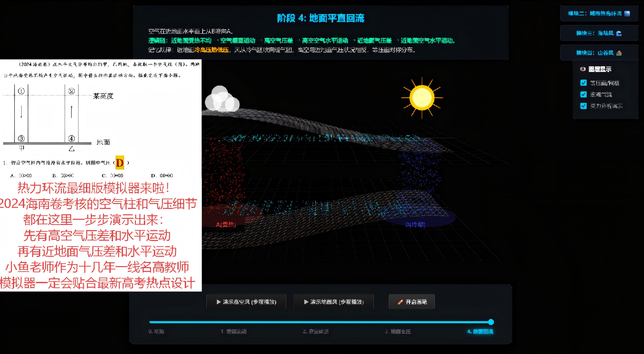
Task: Click the wave icon on 模块三 海陆风
Action: (x=619, y=33)
